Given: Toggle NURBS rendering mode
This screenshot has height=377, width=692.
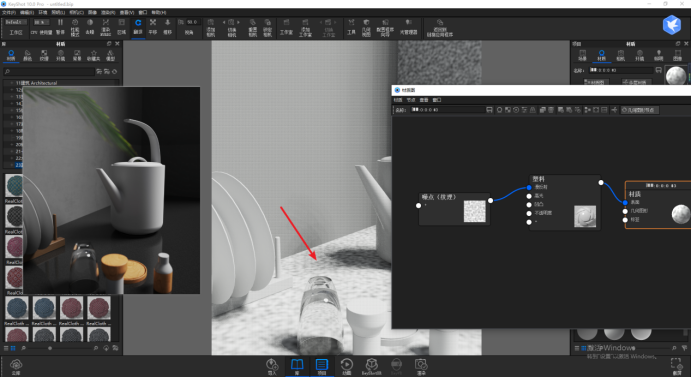Looking at the screenshot, I should pos(105,27).
